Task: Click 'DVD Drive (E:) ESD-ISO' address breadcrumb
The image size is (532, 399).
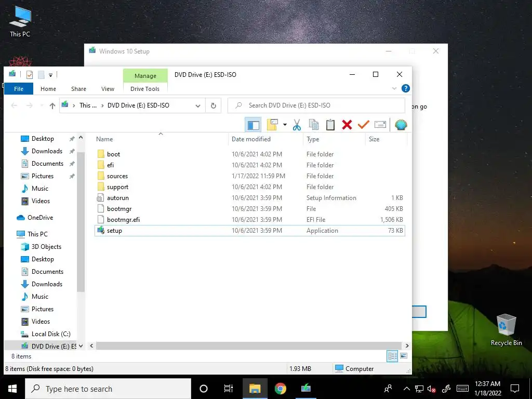Action: tap(138, 105)
